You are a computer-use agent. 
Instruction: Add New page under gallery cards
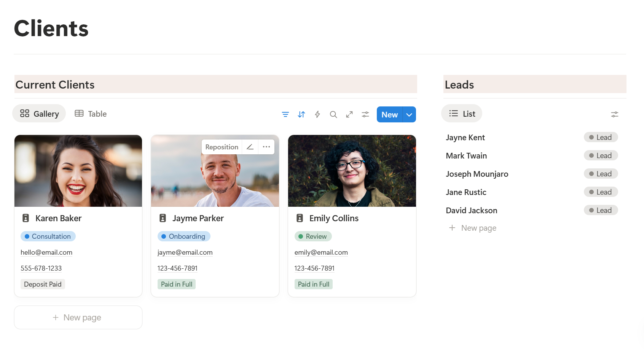78,317
